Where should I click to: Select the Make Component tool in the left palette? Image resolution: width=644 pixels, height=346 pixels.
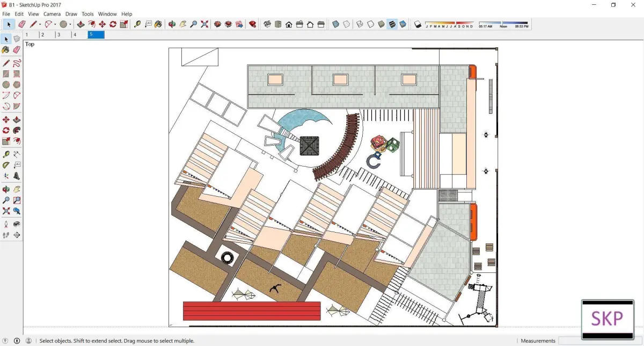tap(17, 39)
